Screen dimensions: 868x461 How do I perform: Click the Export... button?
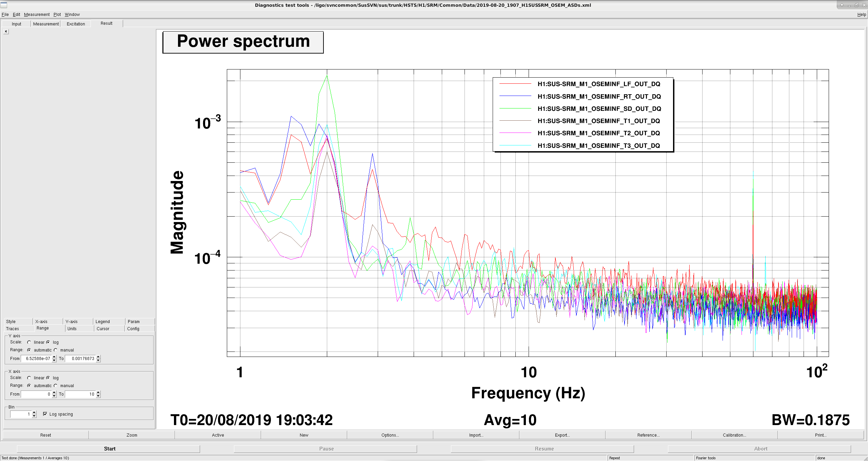(562, 435)
